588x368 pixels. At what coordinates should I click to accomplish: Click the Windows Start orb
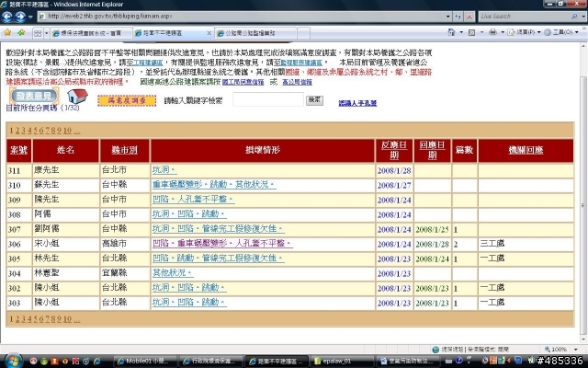(x=14, y=362)
